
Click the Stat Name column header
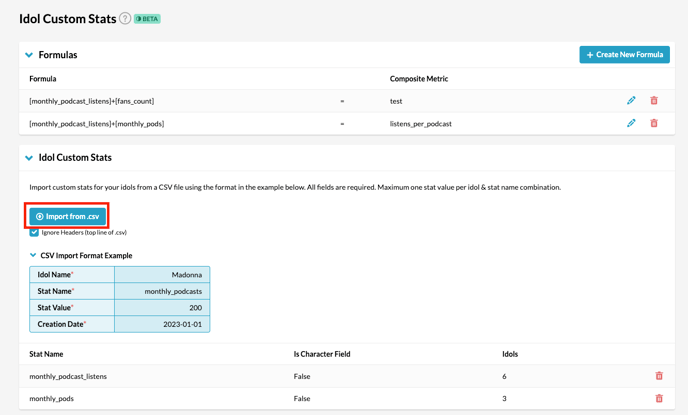coord(46,354)
